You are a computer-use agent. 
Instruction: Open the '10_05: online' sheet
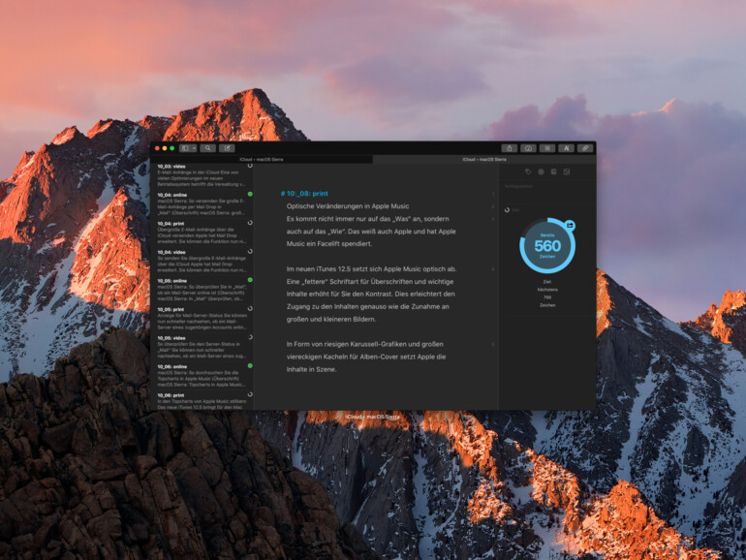click(x=202, y=290)
